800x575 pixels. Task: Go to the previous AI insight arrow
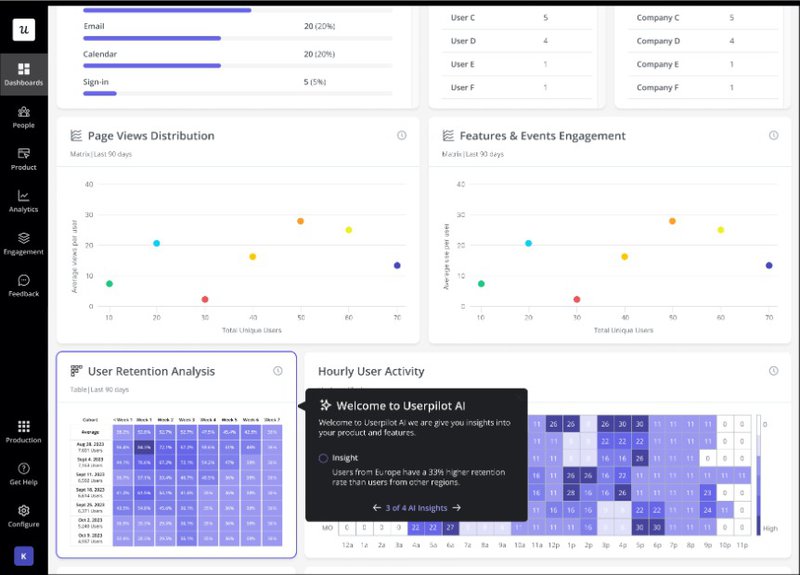[x=377, y=508]
